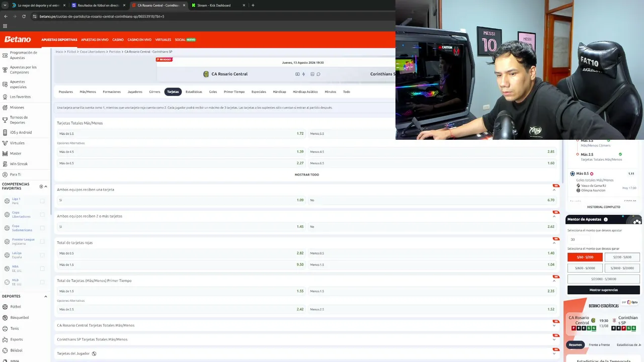Open the browser tab search dropdown
644x362 pixels.
(5, 5)
